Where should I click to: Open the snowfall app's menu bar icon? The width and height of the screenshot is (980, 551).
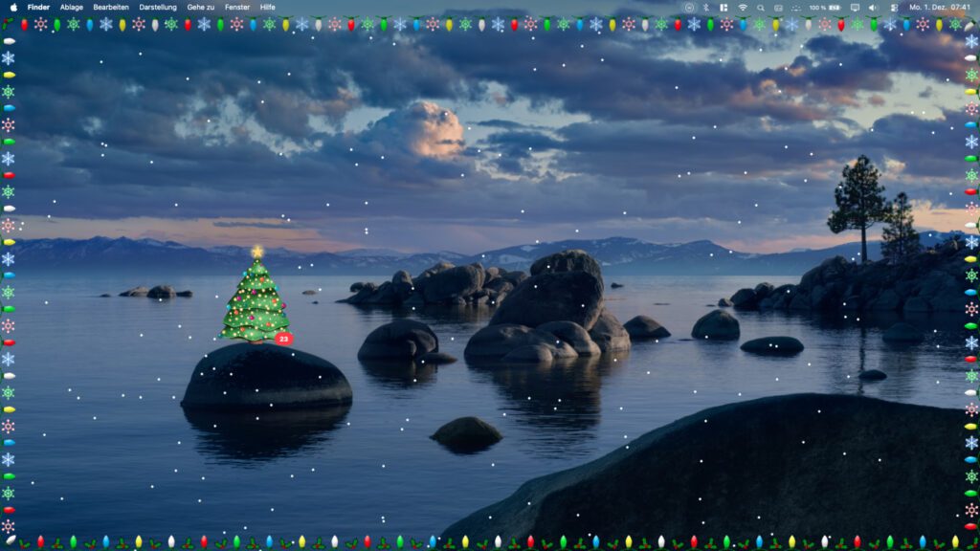point(796,7)
